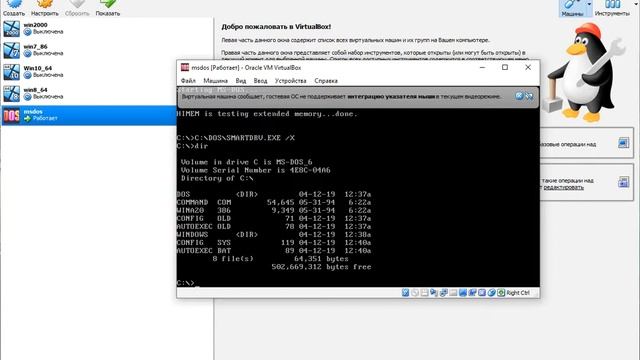
Task: Click the COMMAND COM line in DOS listing
Action: 274,202
